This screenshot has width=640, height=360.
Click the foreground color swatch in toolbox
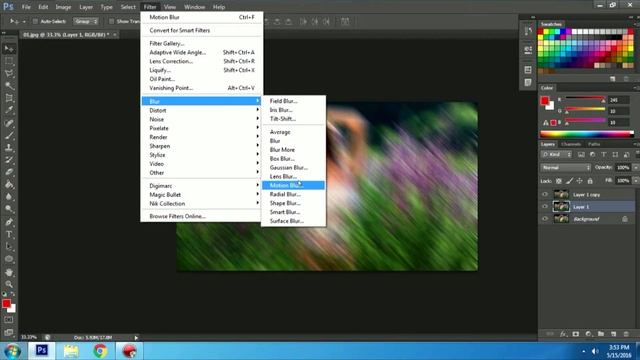tap(6, 303)
